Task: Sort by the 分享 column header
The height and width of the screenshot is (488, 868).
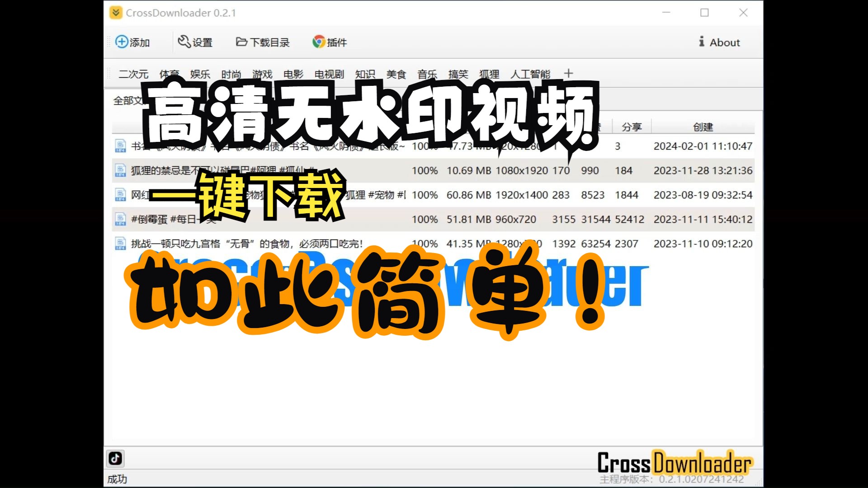Action: point(632,127)
